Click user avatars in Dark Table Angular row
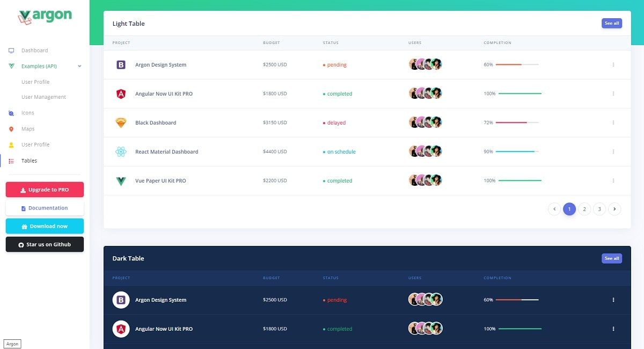 (425, 329)
